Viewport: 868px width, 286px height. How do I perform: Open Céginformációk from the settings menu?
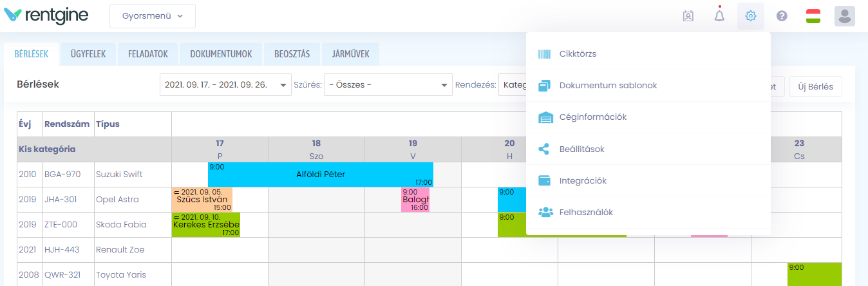(x=592, y=117)
